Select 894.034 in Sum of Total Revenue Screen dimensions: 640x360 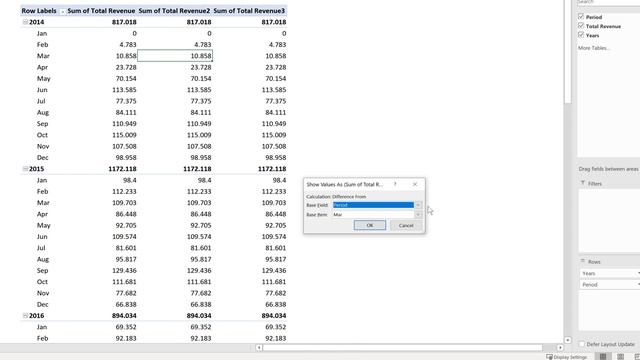coord(124,316)
